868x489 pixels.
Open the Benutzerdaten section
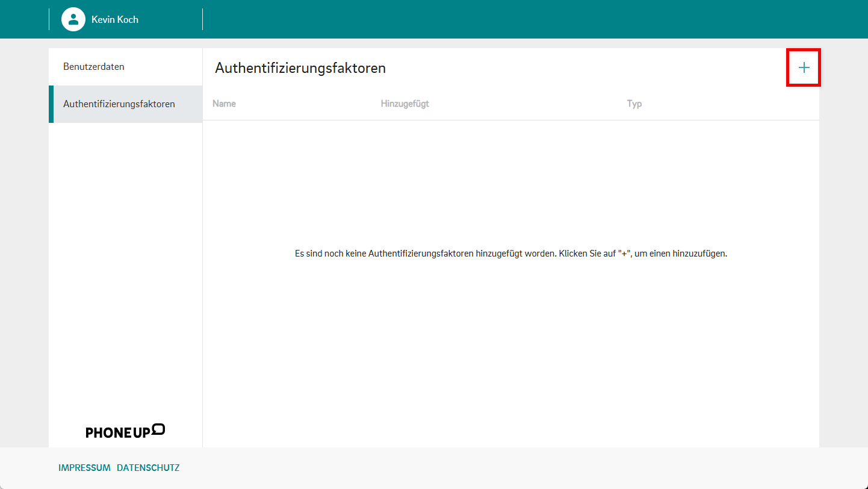94,67
